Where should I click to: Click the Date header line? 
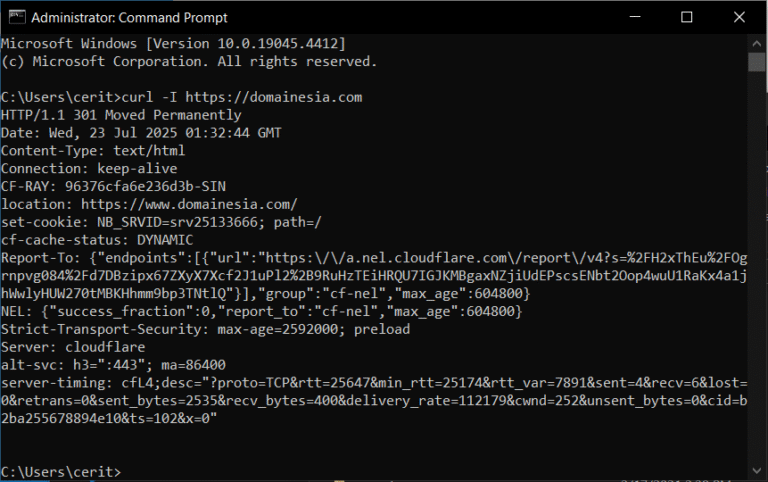[x=141, y=132]
